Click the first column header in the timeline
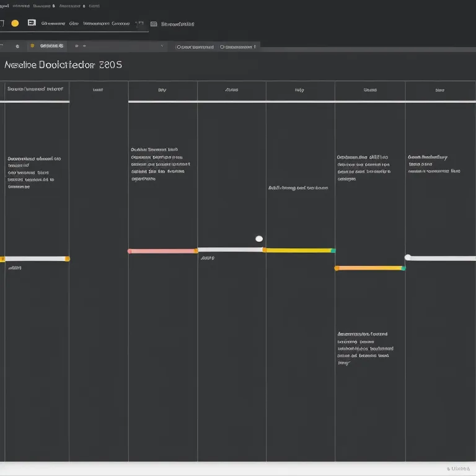Image resolution: width=476 pixels, height=476 pixels. coord(35,89)
